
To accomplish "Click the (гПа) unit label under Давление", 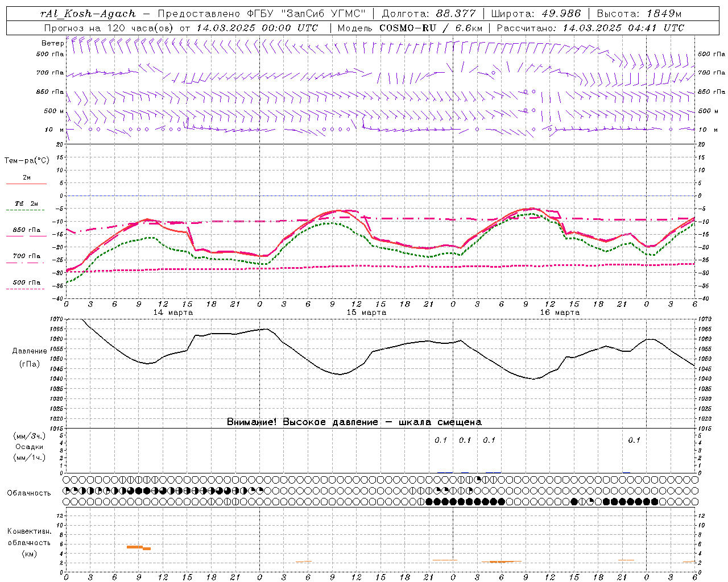I will click(29, 364).
